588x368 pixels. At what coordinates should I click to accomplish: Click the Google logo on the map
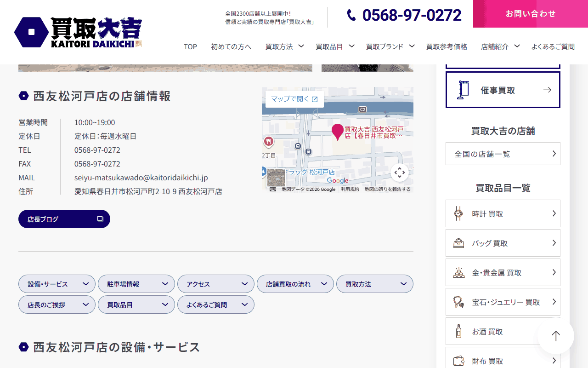pos(338,181)
